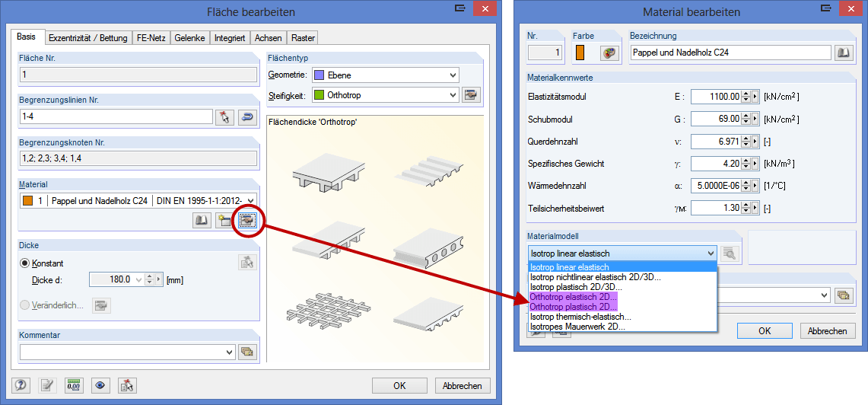Screen dimensions: 868x405
Task: Create new material icon under Material
Action: 224,221
